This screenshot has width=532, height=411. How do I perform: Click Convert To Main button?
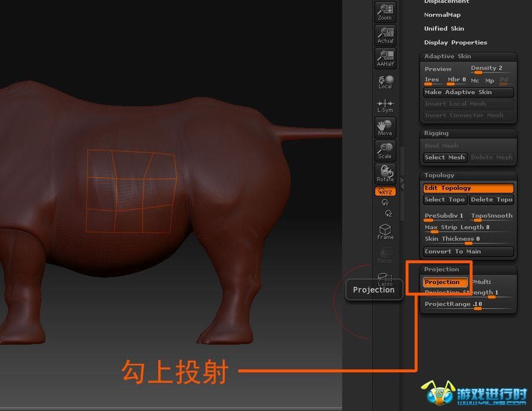click(468, 252)
